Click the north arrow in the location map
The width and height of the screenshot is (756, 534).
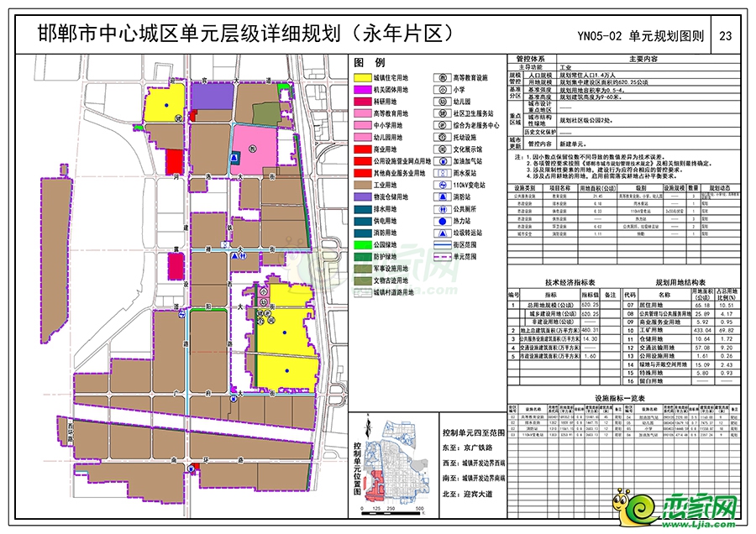click(x=369, y=428)
